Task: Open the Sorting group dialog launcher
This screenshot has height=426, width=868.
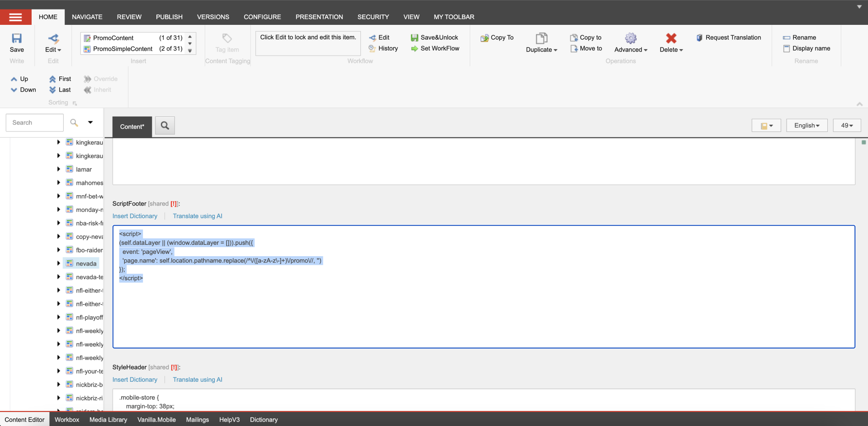Action: coord(75,103)
